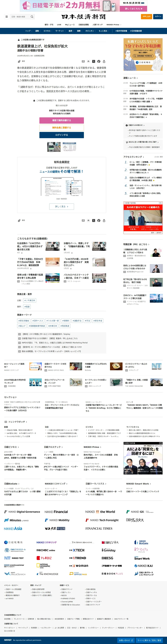Expand the 速報 navigation dropdown
167x644 pixels.
click(38, 31)
